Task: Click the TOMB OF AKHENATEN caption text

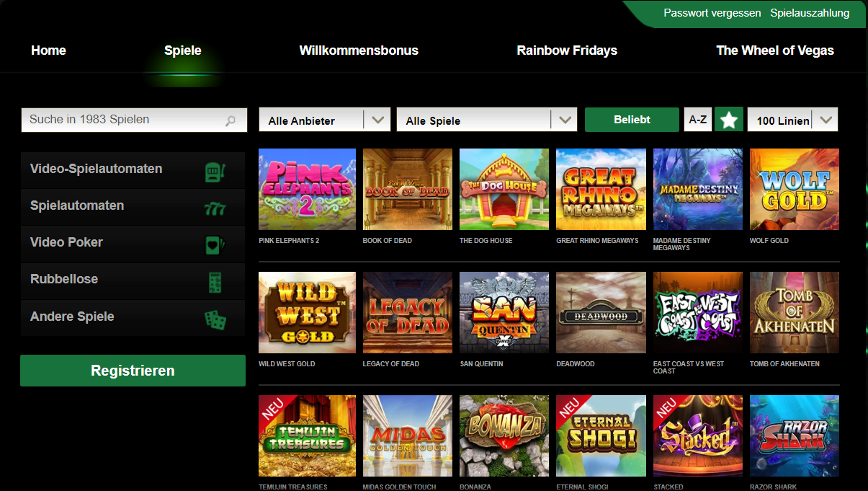Action: (x=784, y=364)
